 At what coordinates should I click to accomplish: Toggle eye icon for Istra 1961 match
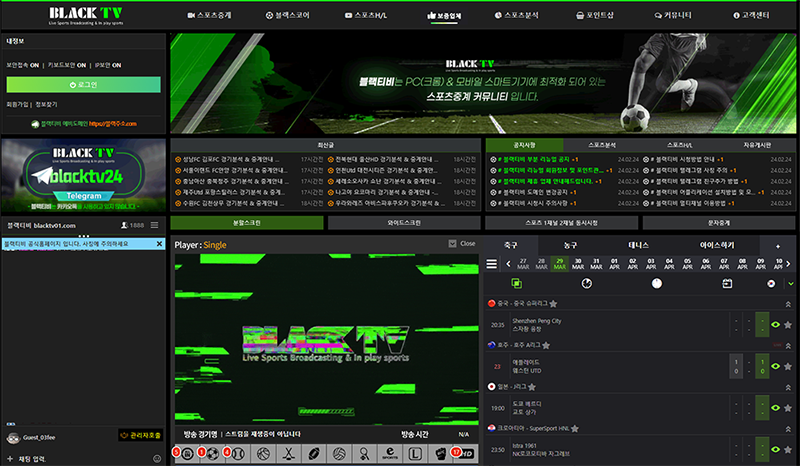pos(776,449)
